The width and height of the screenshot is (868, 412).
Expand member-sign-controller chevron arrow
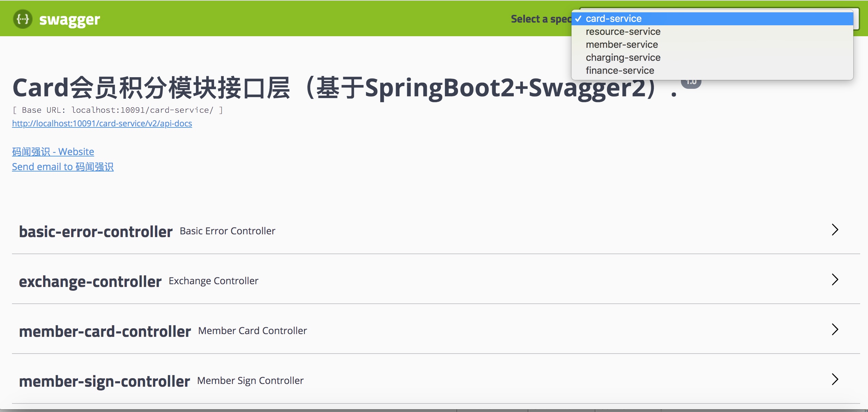coord(835,379)
